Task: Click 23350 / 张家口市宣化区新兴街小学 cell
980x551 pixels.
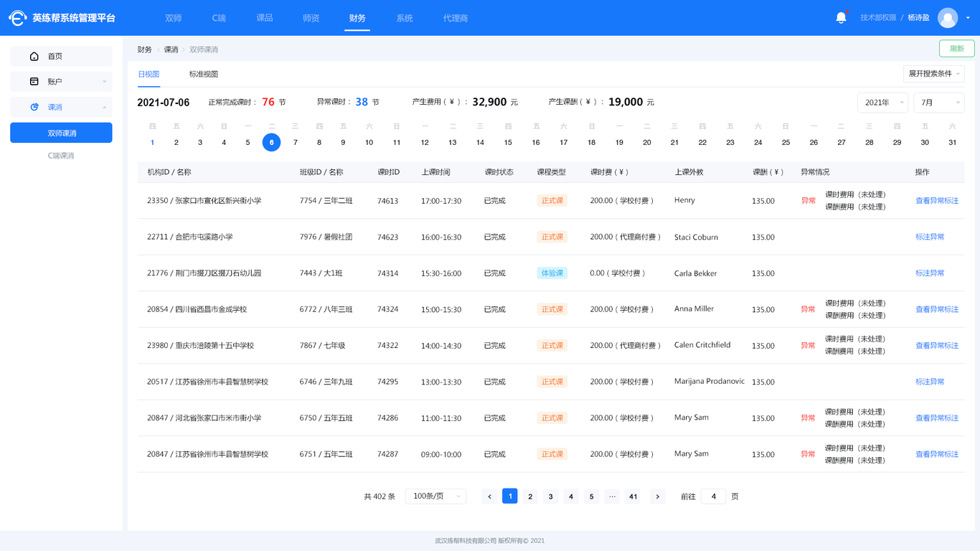Action: pos(204,201)
